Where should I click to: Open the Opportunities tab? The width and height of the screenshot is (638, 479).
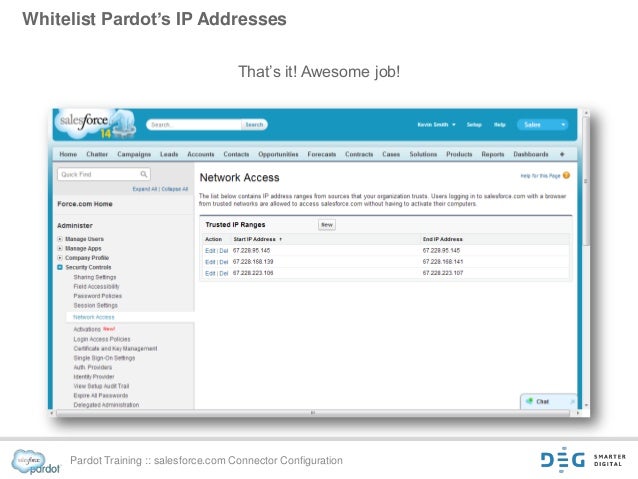[x=278, y=154]
